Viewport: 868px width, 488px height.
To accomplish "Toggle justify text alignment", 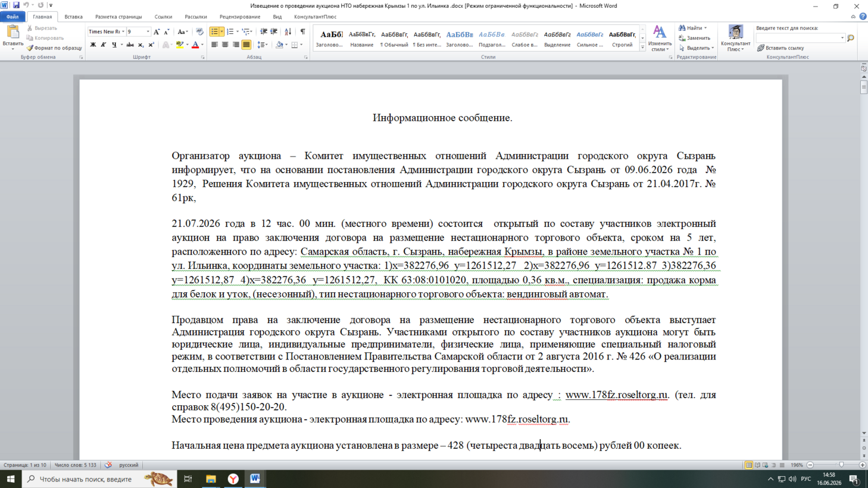I will (x=246, y=45).
